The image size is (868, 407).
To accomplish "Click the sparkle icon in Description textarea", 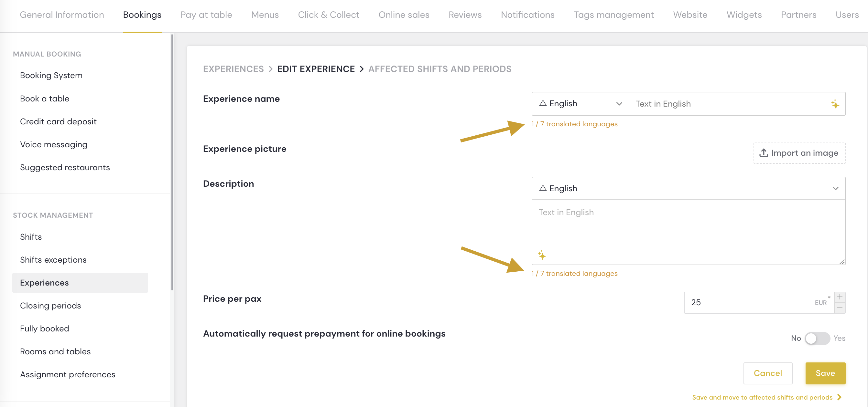I will [542, 255].
